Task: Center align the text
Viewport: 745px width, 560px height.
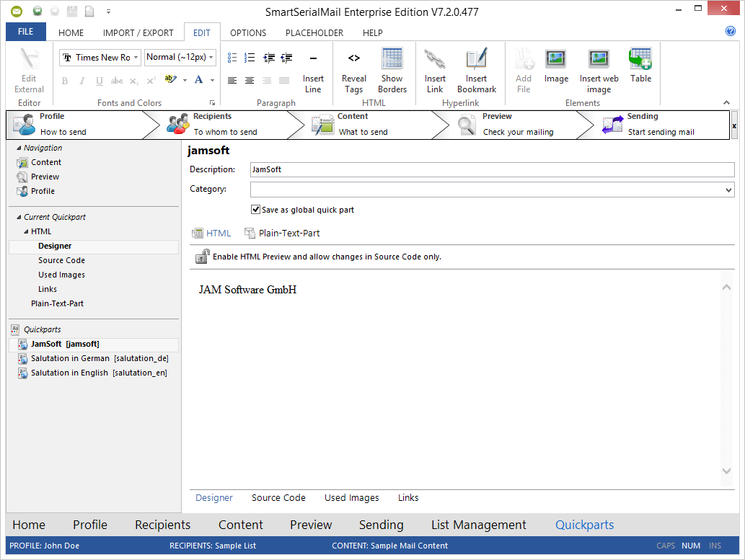Action: 250,81
